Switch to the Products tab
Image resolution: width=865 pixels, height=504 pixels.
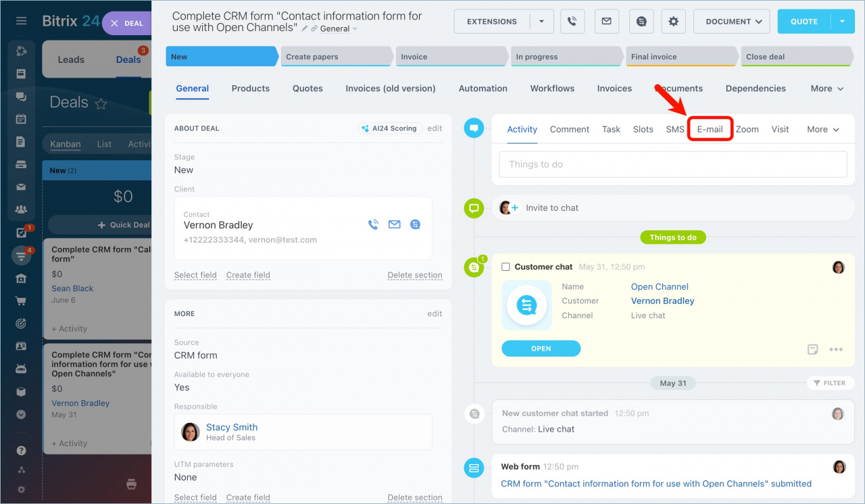click(x=251, y=89)
